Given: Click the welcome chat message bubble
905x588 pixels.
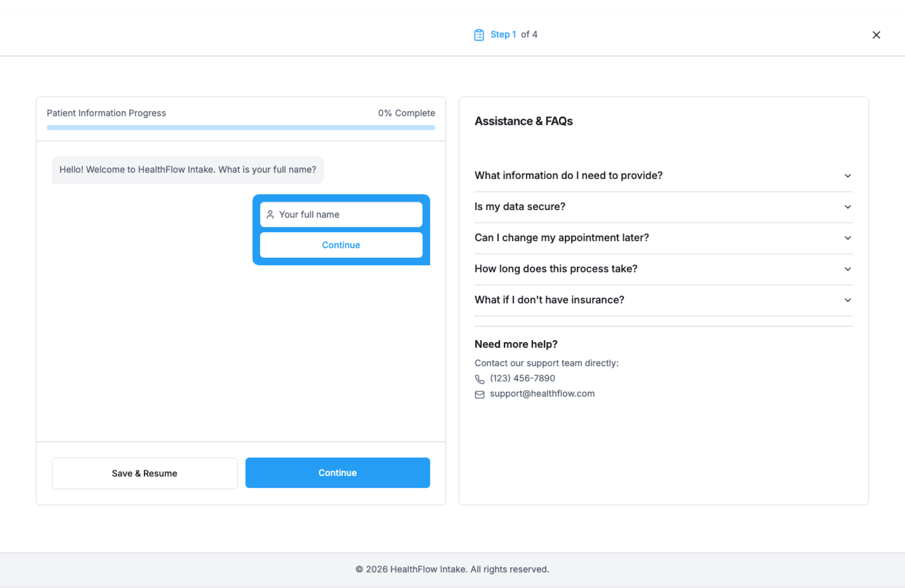Looking at the screenshot, I should (x=188, y=170).
